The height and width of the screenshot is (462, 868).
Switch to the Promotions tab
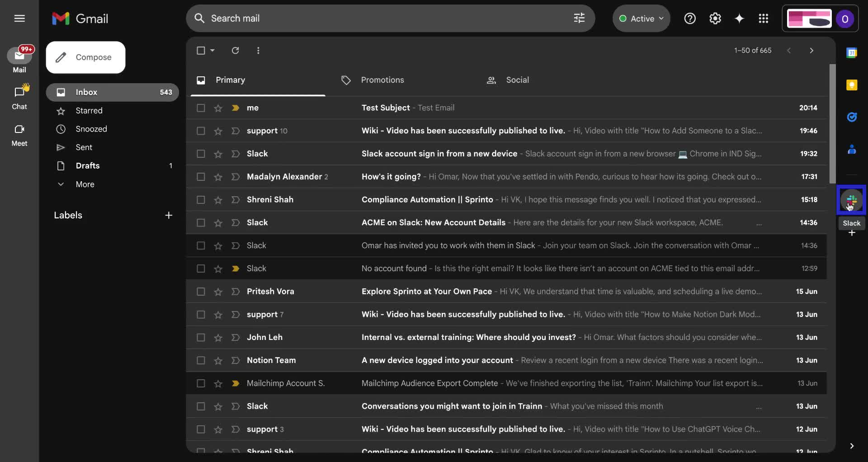[x=382, y=80]
